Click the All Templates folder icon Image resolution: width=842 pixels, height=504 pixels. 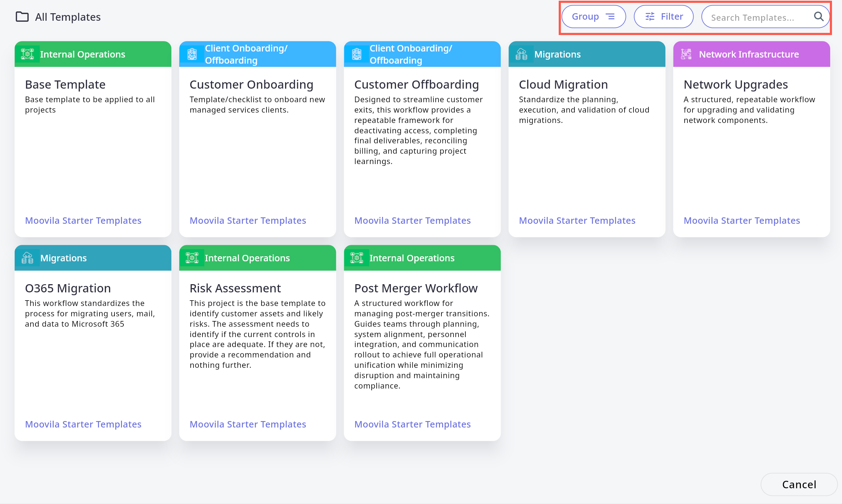tap(22, 17)
